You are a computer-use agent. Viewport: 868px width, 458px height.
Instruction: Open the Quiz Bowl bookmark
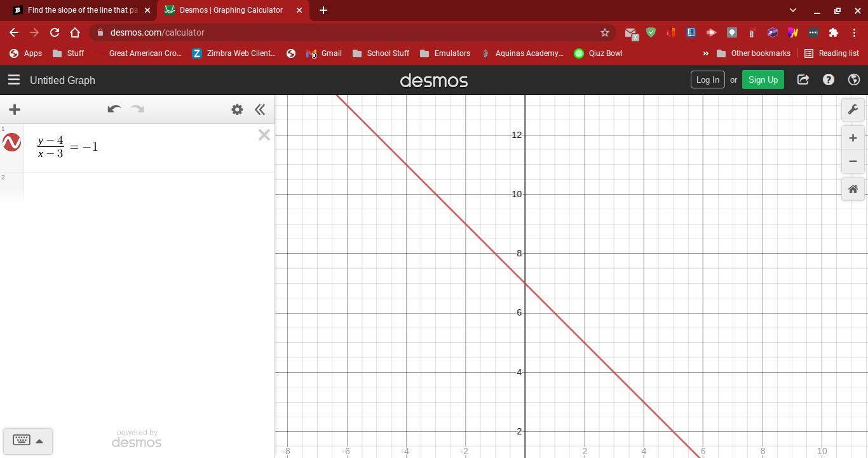pos(598,53)
